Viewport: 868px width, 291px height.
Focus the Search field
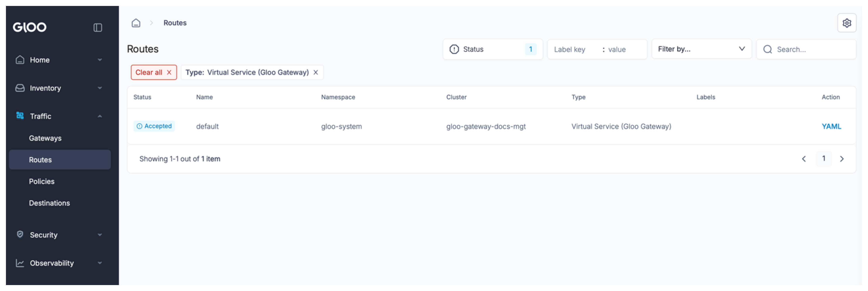806,49
